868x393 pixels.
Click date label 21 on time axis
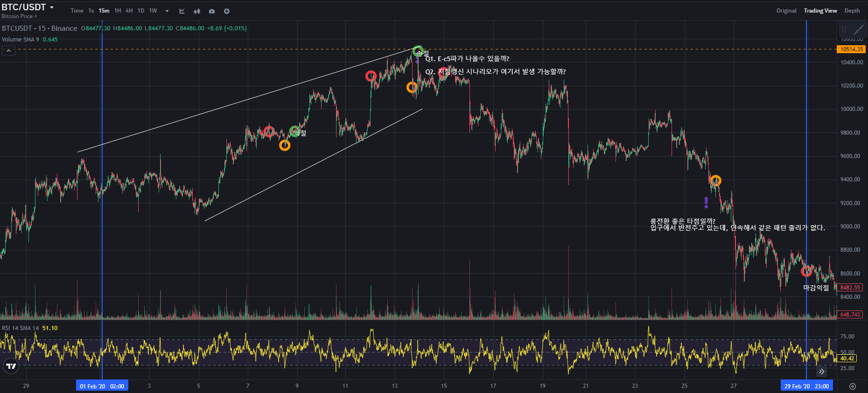pos(586,386)
